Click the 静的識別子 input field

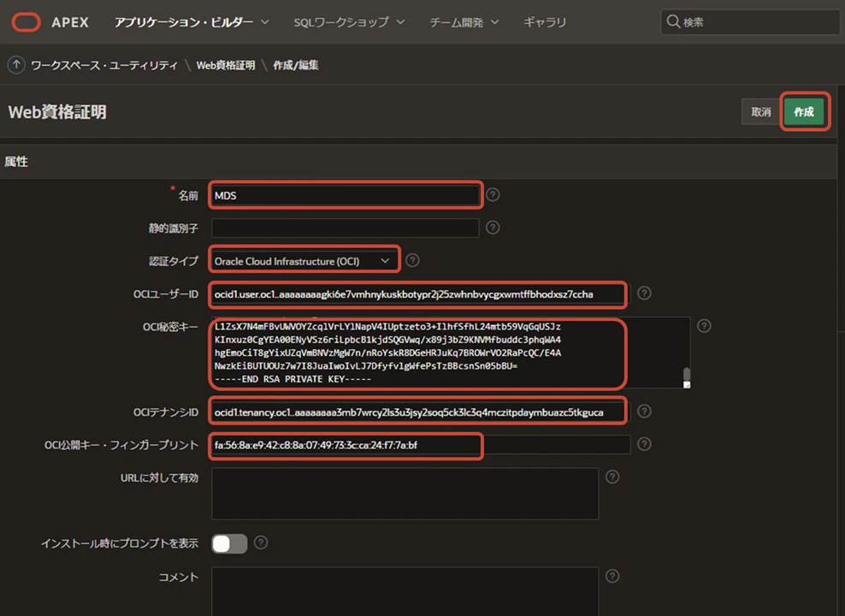point(345,228)
